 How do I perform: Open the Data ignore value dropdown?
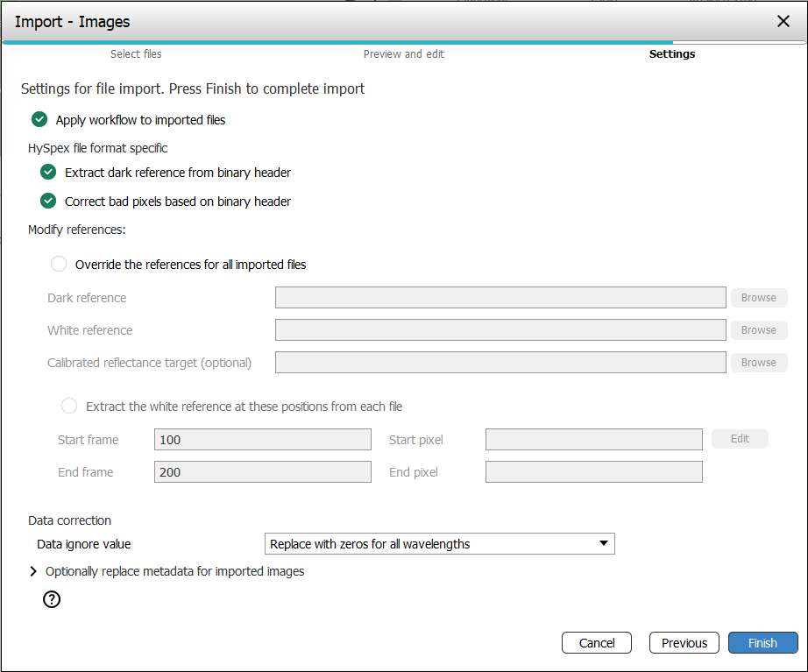[x=439, y=544]
